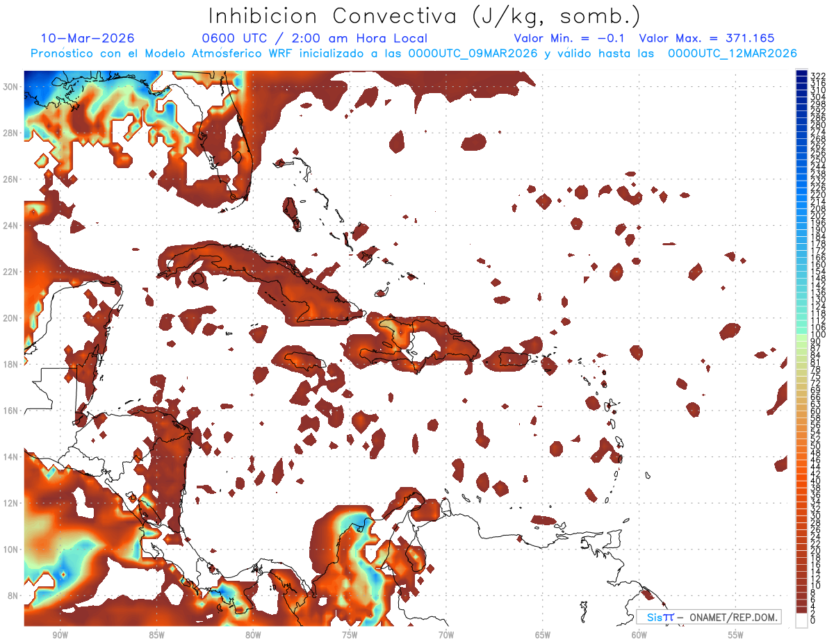The height and width of the screenshot is (644, 834).
Task: Click the '20N' latitude label
Action: click(x=11, y=317)
